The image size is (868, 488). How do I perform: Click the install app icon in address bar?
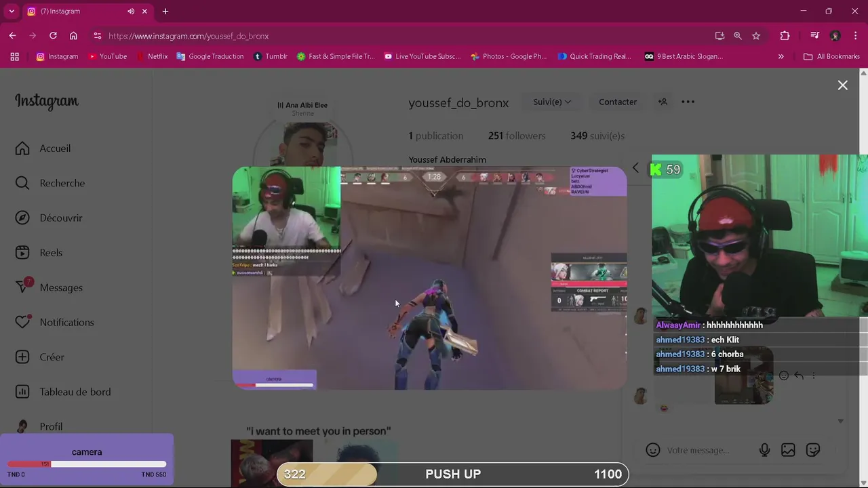click(x=719, y=36)
